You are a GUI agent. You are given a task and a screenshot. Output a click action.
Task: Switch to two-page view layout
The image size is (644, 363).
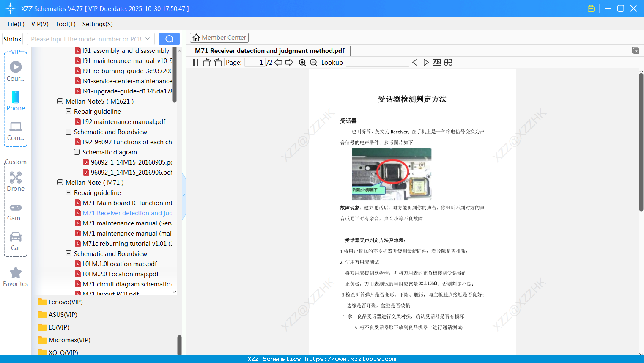click(x=193, y=62)
